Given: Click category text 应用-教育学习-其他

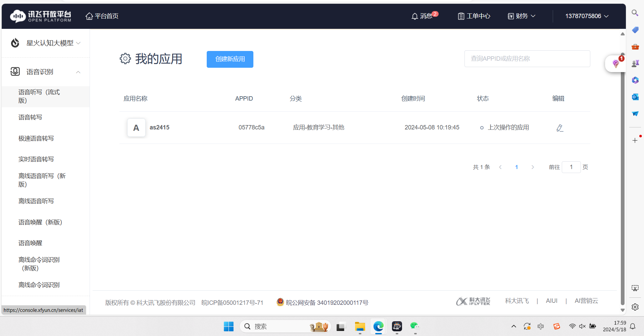Looking at the screenshot, I should point(318,127).
